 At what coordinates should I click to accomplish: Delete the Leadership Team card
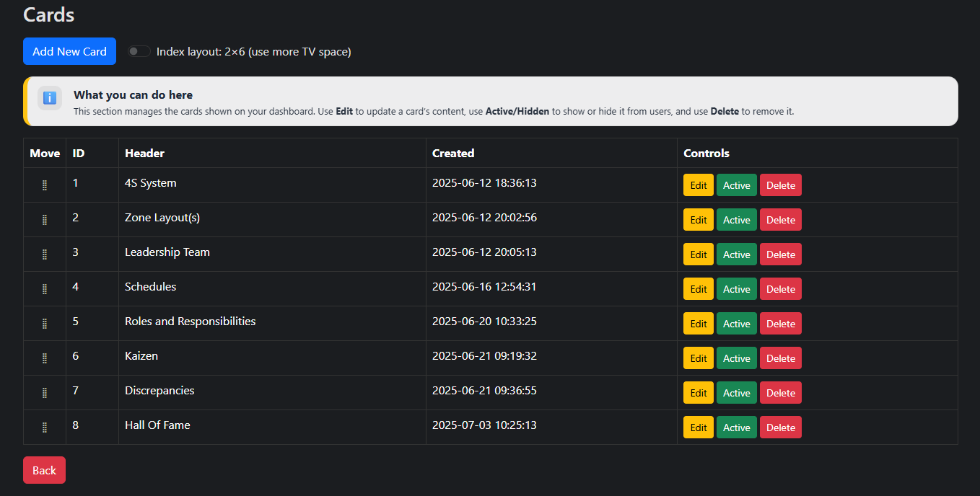[x=780, y=254]
